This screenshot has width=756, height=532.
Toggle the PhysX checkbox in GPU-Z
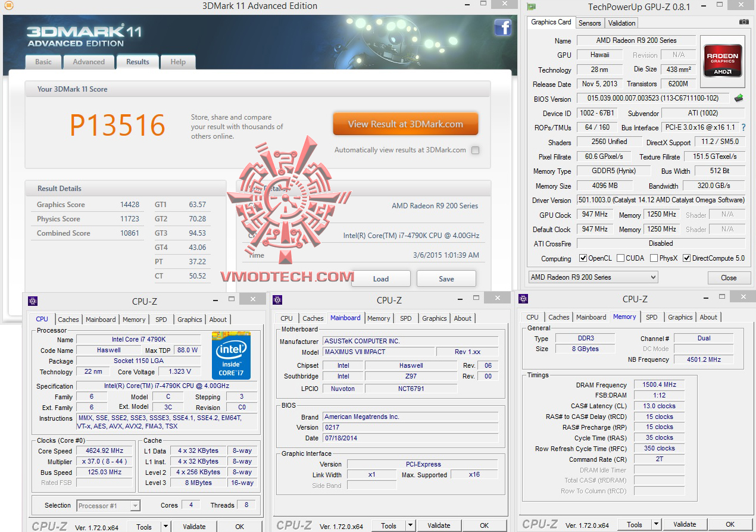coord(654,258)
